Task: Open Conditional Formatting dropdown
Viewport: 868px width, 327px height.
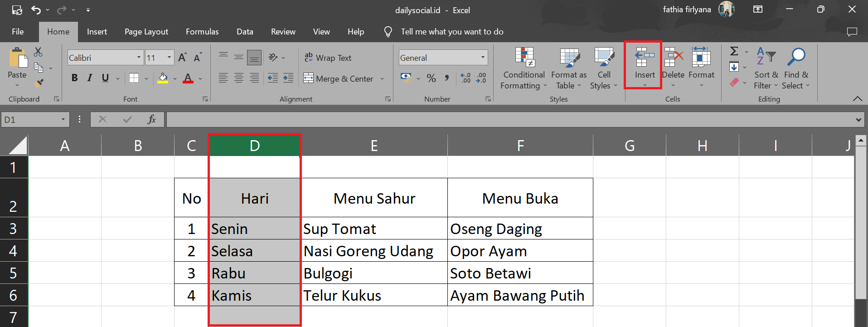Action: pos(524,68)
